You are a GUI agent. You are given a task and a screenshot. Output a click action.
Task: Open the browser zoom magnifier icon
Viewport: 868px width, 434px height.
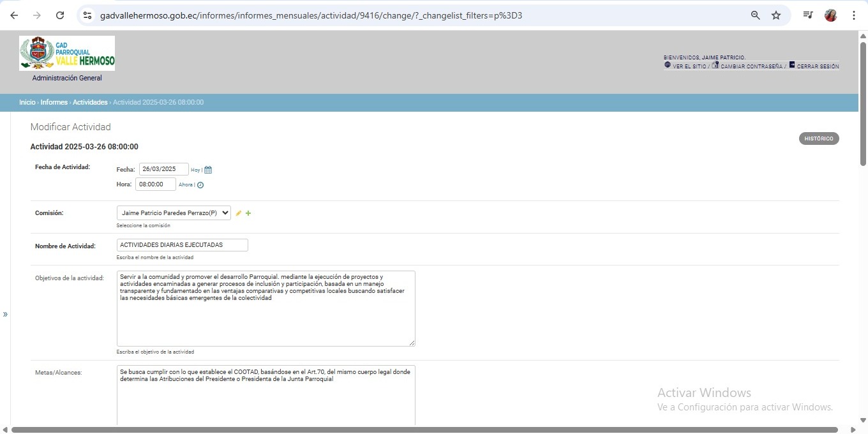pyautogui.click(x=755, y=15)
